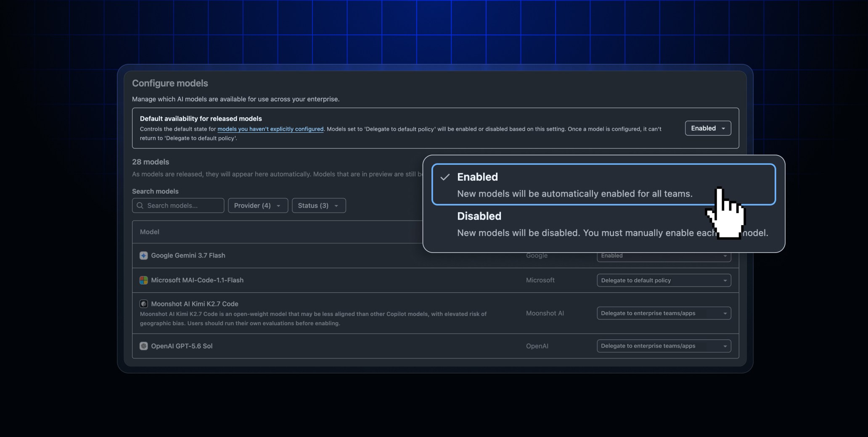
Task: Click 'Default availability for released models' heading
Action: pyautogui.click(x=201, y=118)
